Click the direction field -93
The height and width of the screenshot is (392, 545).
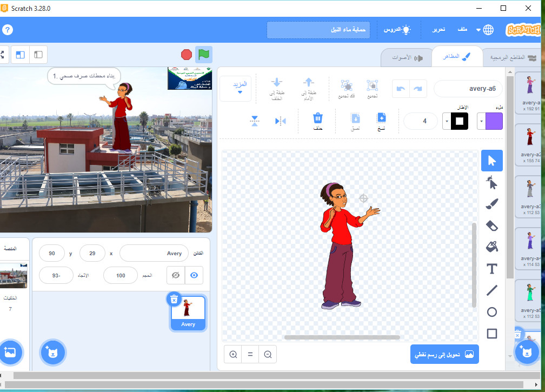pyautogui.click(x=56, y=275)
